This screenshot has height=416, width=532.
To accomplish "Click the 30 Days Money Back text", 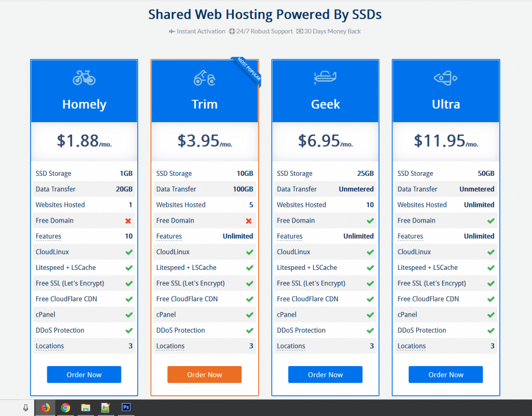I will [x=332, y=31].
